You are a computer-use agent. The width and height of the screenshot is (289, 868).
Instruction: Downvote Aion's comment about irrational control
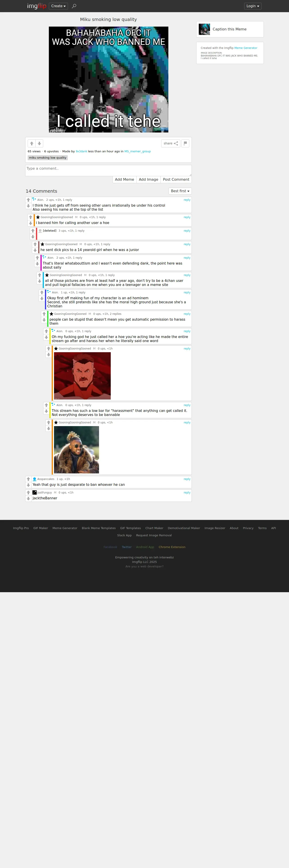28,206
